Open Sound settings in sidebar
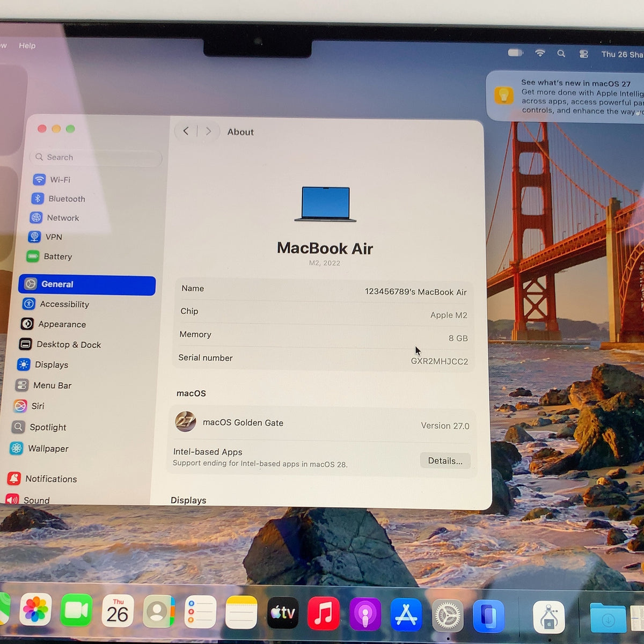Screen dimensions: 644x644 [x=28, y=500]
